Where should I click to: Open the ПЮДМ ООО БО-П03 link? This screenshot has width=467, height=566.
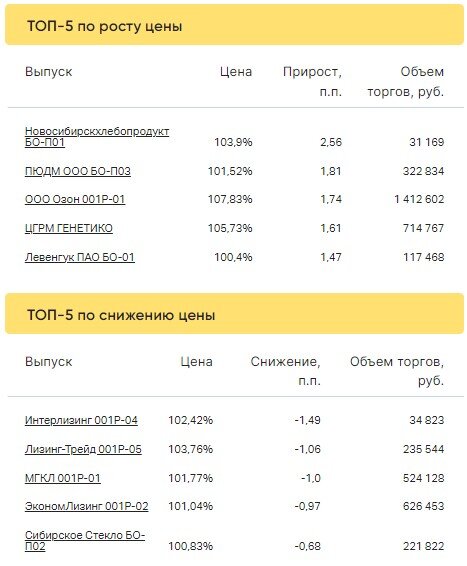(78, 171)
